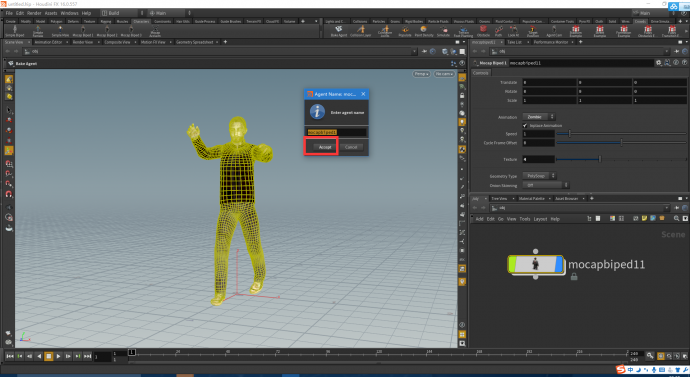Click the Look At shelf tool
690x377 pixels.
[x=513, y=31]
